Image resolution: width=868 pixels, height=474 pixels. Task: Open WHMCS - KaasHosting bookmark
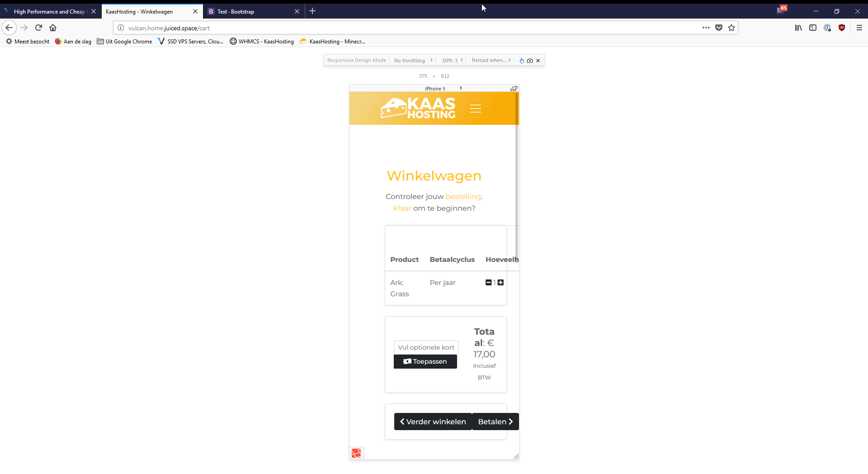pos(262,41)
